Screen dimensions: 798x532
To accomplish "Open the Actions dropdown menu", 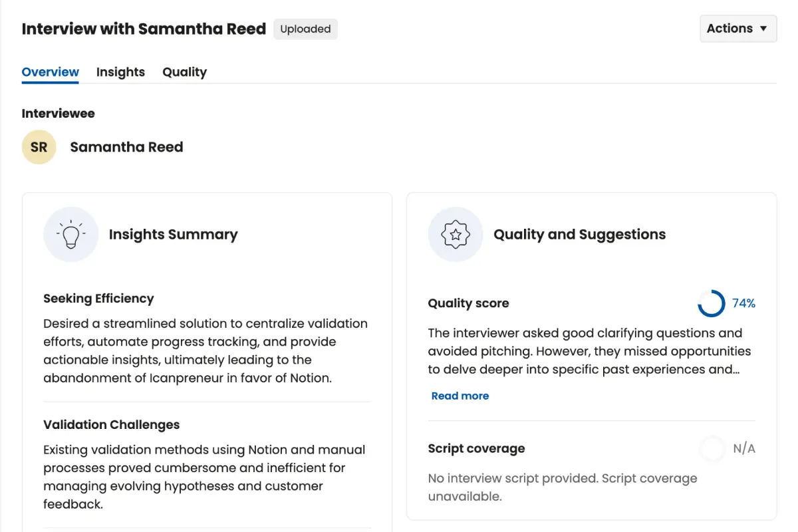I will click(x=738, y=29).
